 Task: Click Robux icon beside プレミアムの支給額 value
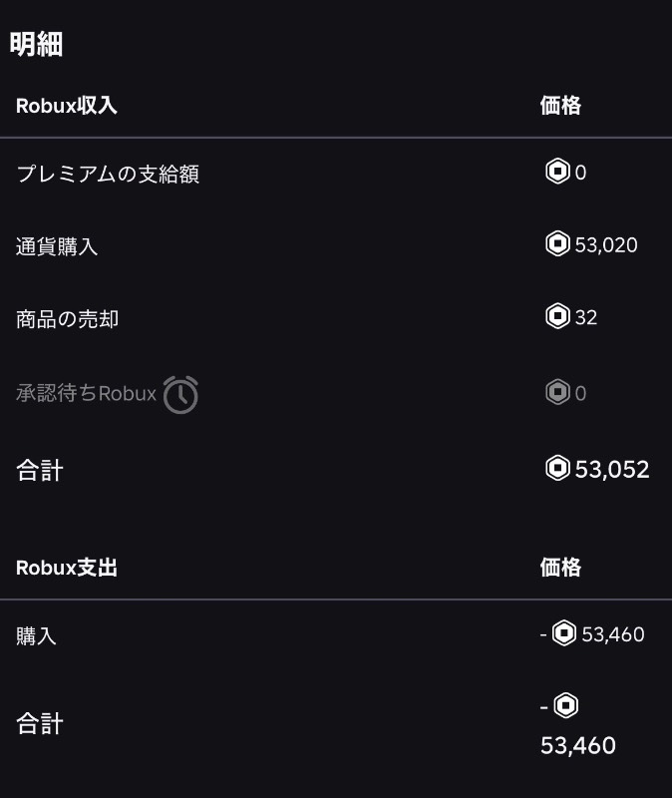tap(557, 172)
